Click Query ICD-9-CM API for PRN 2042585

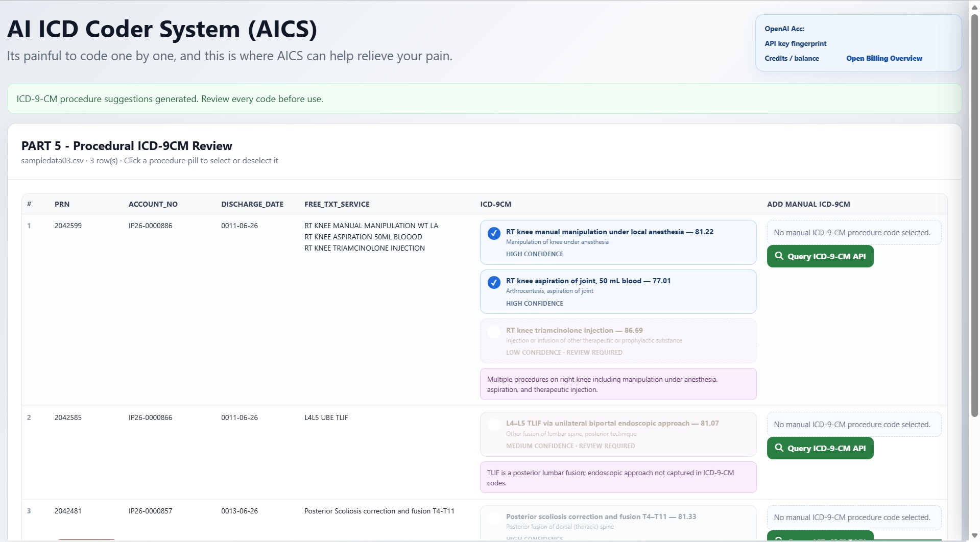tap(820, 448)
